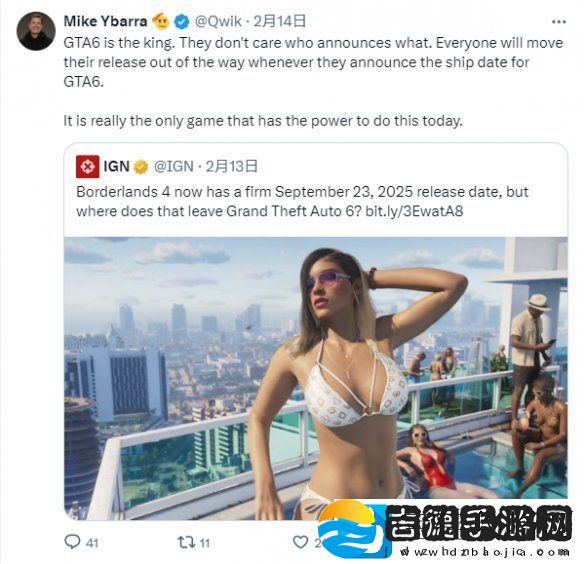Click the blue verified badge beside Mike Ybarra
Image resolution: width=584 pixels, height=564 pixels.
pyautogui.click(x=182, y=22)
